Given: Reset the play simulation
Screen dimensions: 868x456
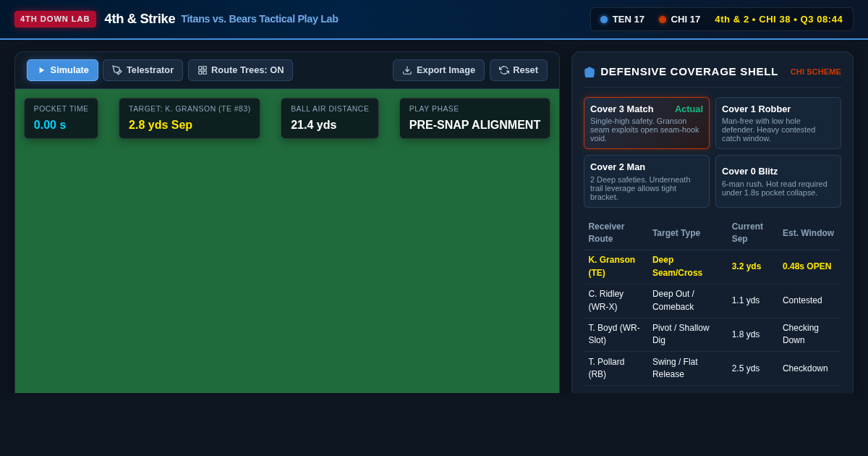Looking at the screenshot, I should [x=519, y=70].
